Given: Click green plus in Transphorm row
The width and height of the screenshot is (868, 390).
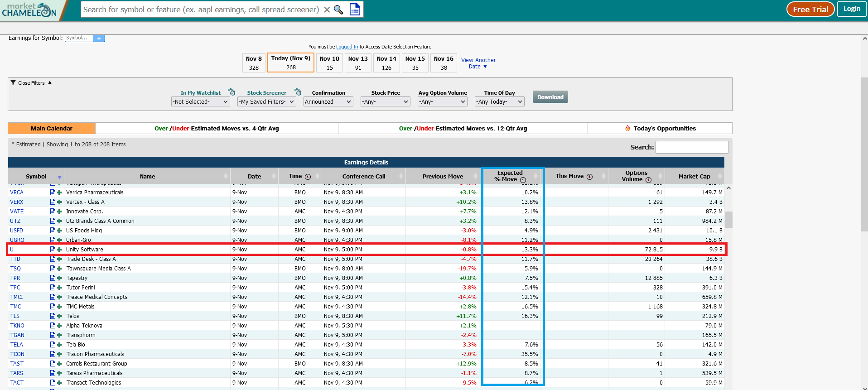Looking at the screenshot, I should (59, 335).
